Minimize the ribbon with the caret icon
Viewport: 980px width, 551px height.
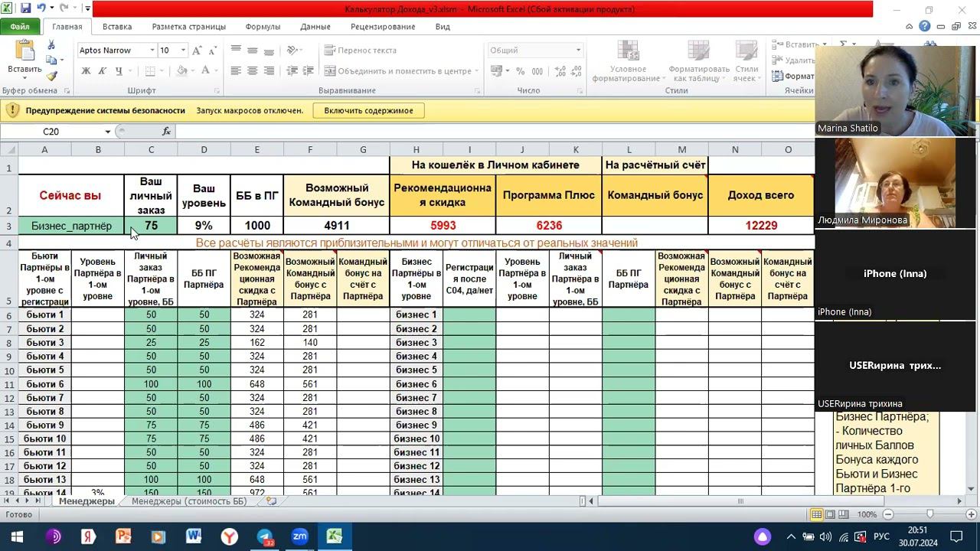tap(911, 27)
